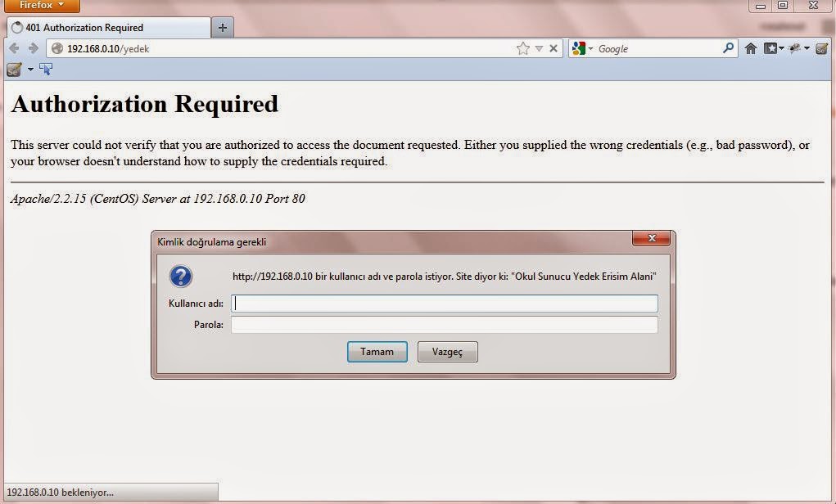This screenshot has height=504, width=836.
Task: Close the Firefox window
Action: pos(814,6)
